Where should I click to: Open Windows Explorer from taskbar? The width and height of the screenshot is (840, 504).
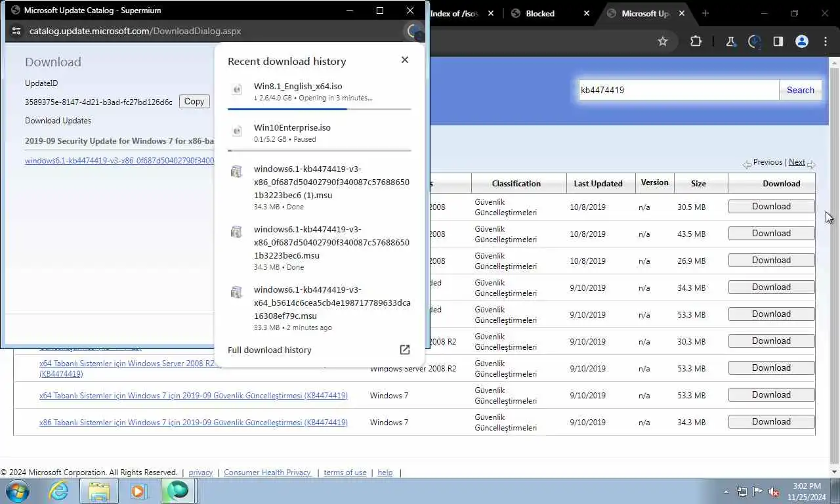99,491
